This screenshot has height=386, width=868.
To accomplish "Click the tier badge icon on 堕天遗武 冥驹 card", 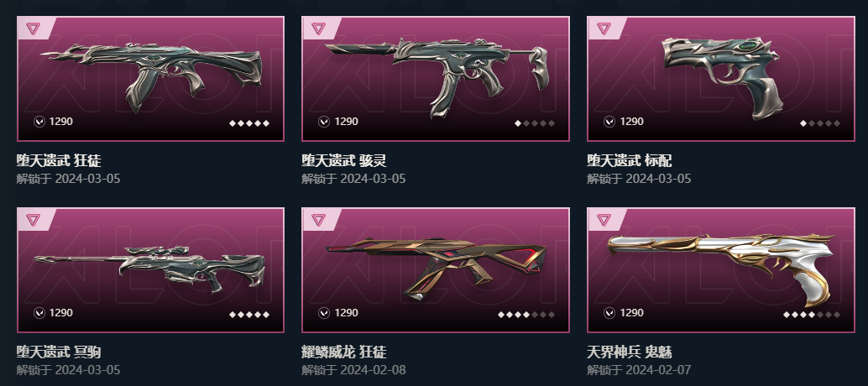I will click(33, 220).
